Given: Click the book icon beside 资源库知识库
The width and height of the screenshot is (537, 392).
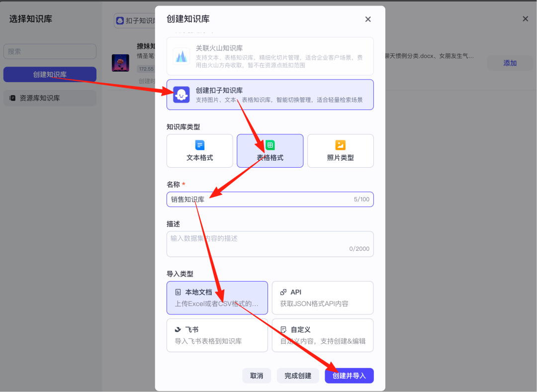Looking at the screenshot, I should [12, 98].
